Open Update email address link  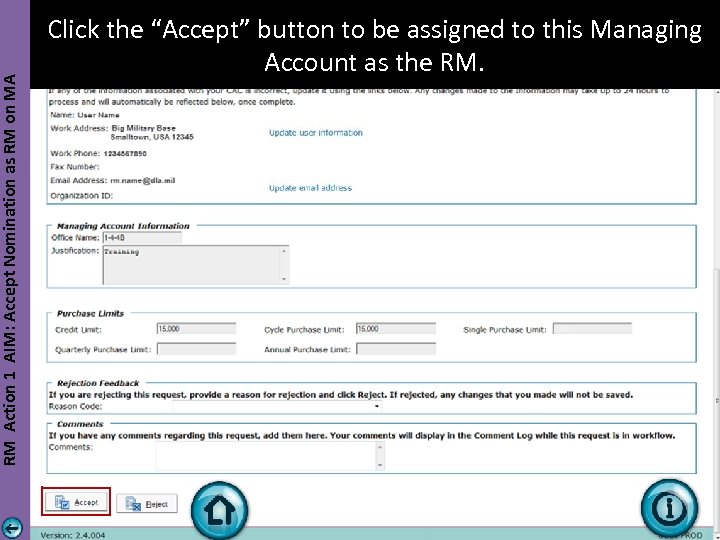310,188
